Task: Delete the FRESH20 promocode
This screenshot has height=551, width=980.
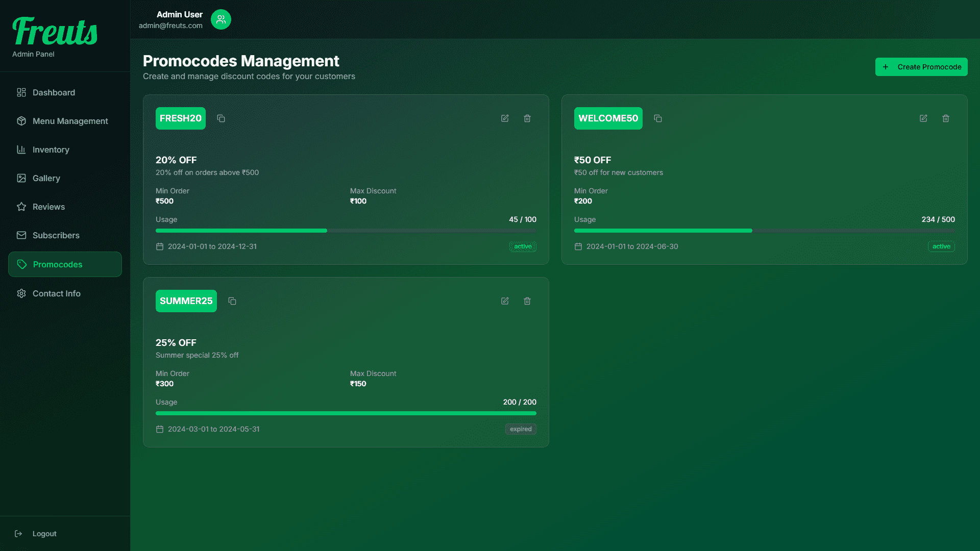Action: tap(527, 118)
